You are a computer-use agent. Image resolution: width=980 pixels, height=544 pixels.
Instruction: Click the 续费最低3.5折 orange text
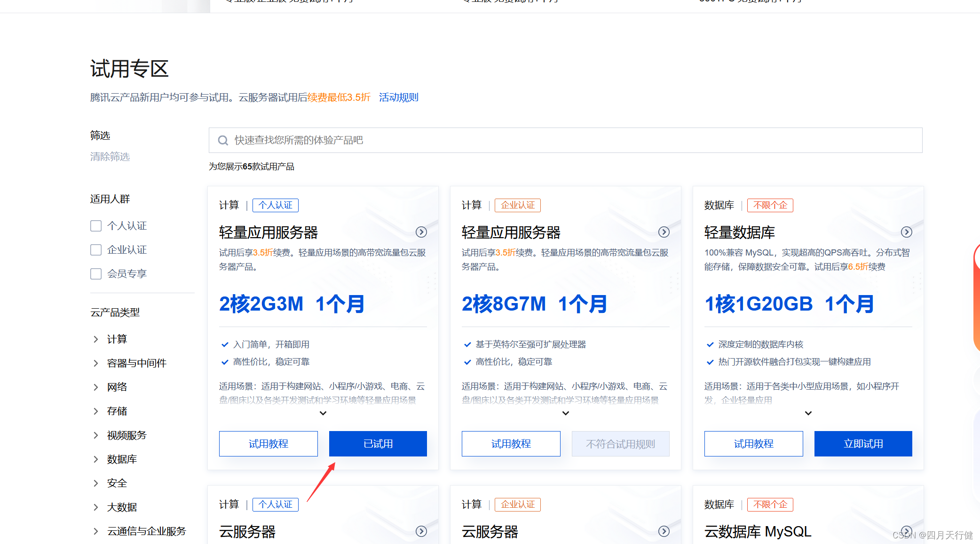(x=339, y=97)
